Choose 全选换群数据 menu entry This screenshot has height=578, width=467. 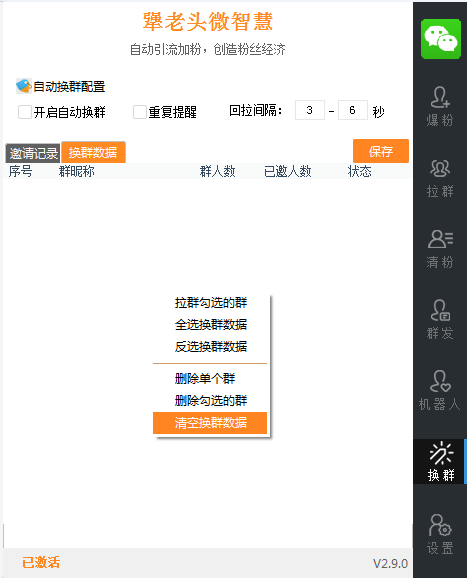[211, 324]
